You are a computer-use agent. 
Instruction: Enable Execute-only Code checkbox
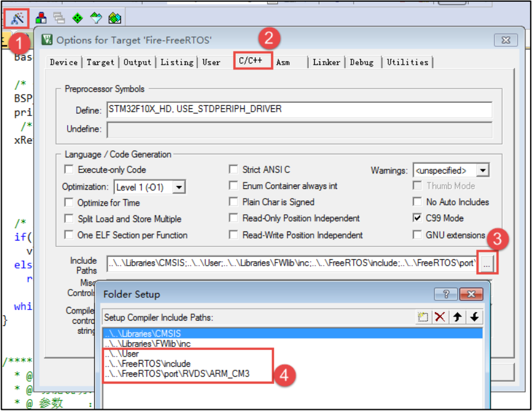point(69,169)
